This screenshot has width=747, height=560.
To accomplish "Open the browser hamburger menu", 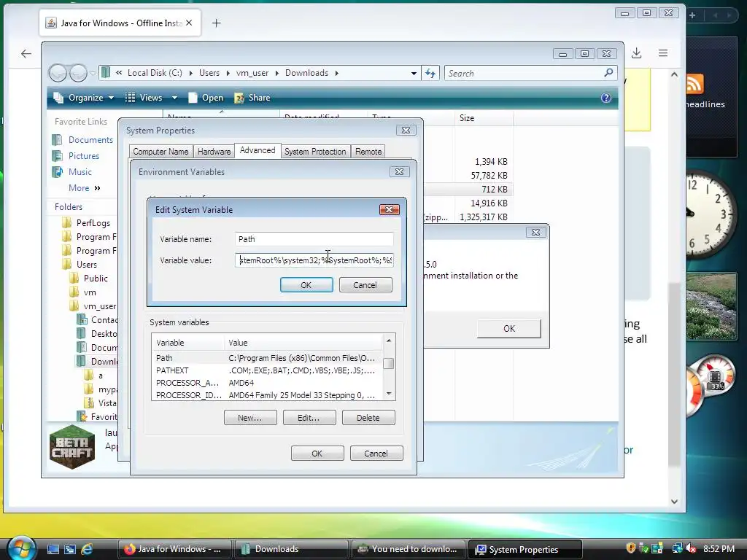I will pyautogui.click(x=662, y=53).
